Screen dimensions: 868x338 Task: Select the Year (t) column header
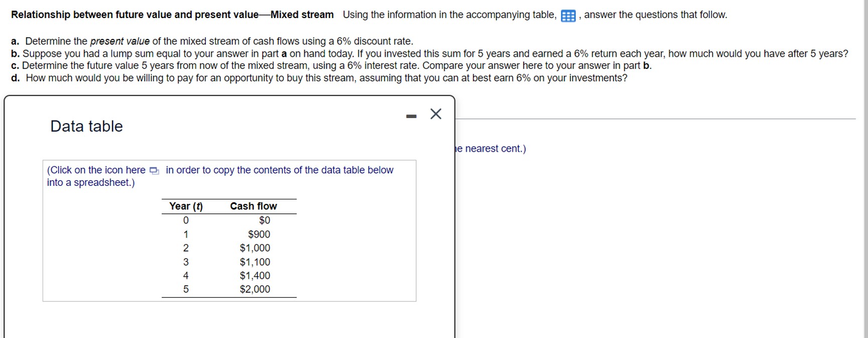click(x=185, y=206)
